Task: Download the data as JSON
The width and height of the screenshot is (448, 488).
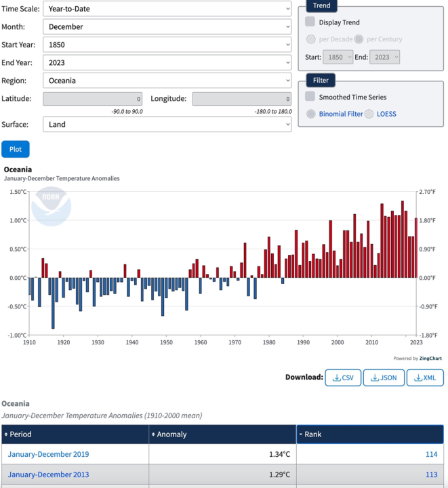Action: [x=384, y=378]
